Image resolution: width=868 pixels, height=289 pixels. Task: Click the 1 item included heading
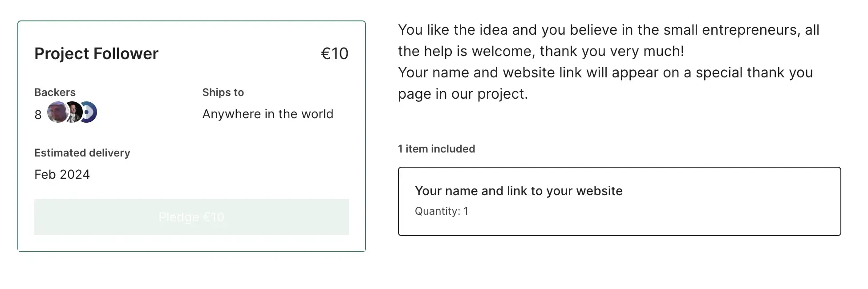coord(436,149)
